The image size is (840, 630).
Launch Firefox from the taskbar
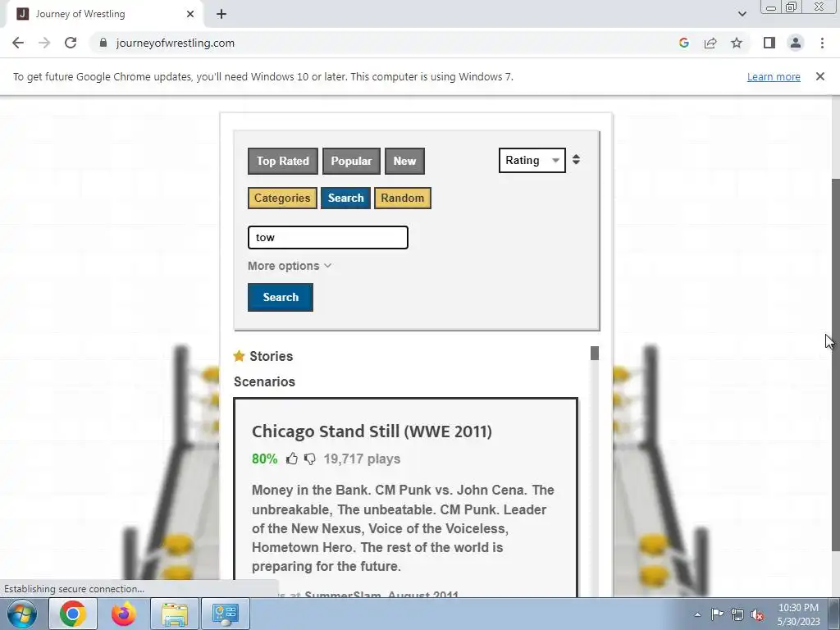coord(123,614)
